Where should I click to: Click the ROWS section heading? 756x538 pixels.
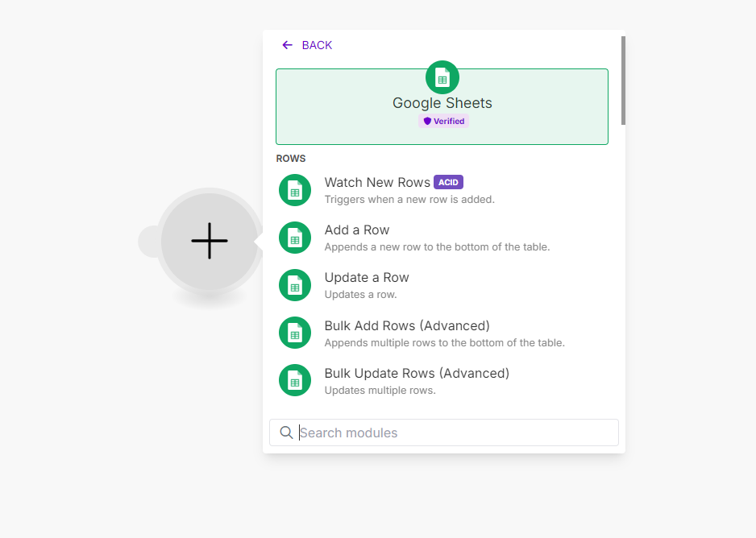[291, 159]
